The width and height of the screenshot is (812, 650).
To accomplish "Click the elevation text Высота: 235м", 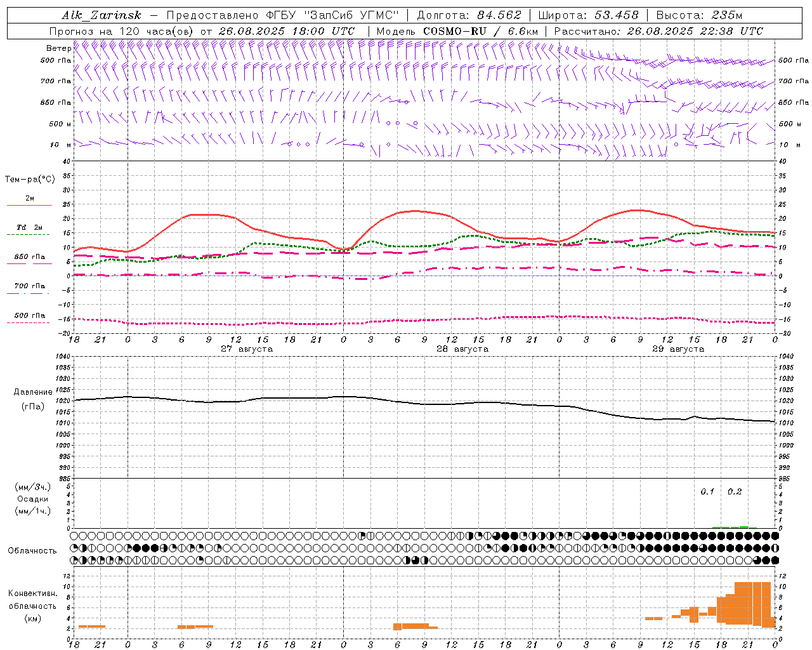I will click(699, 15).
